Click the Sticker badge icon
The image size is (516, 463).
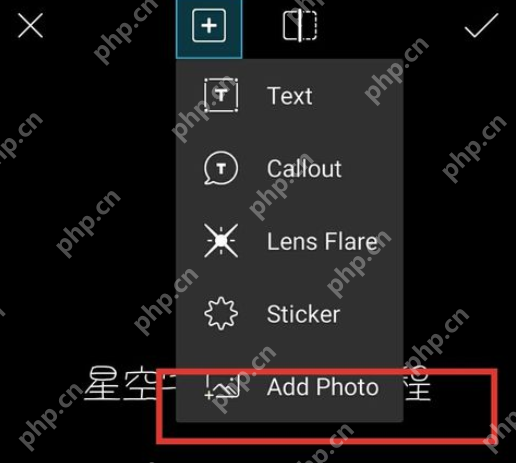point(221,313)
